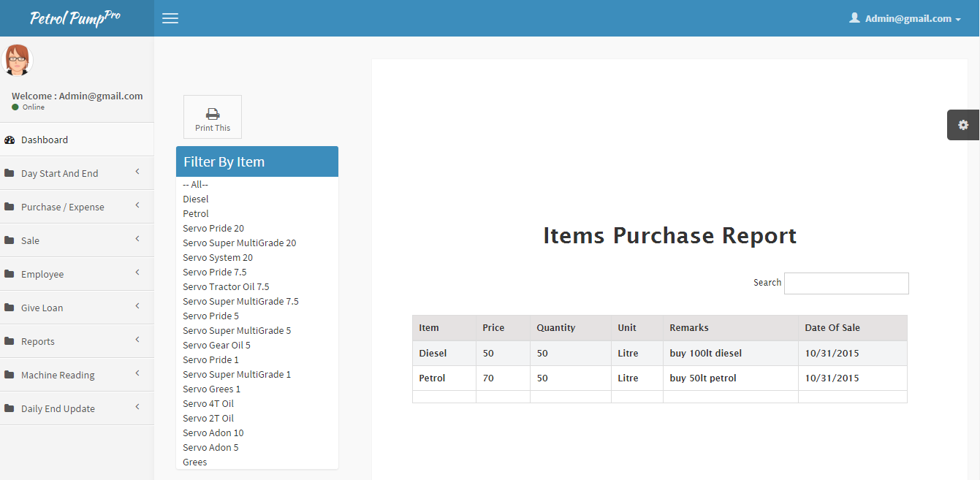This screenshot has height=480, width=980.
Task: Expand Purchase / Expense chevron
Action: pos(137,206)
